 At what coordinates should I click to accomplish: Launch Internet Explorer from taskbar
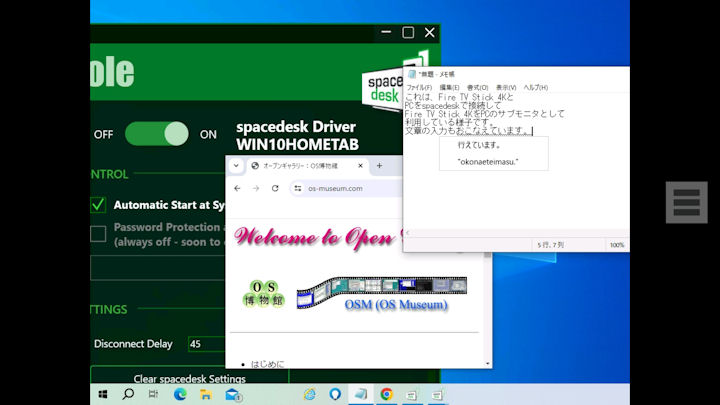[x=309, y=394]
